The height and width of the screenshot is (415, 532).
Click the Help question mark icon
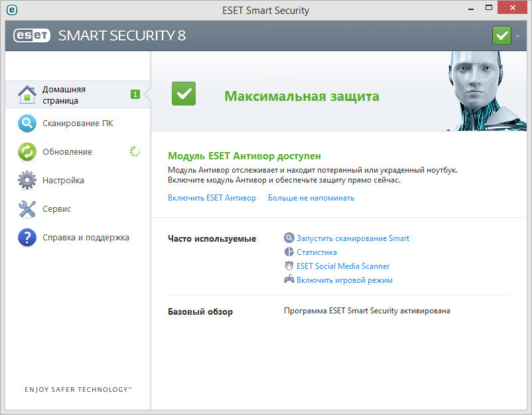[x=27, y=238]
